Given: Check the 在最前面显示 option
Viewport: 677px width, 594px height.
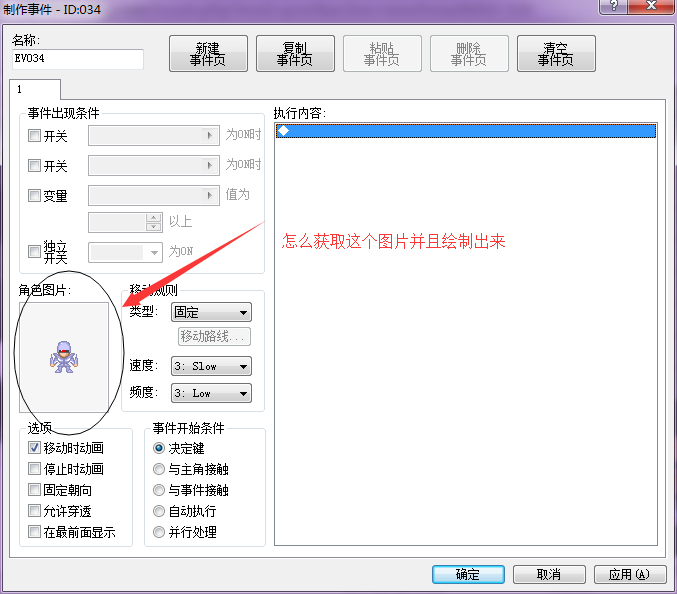Looking at the screenshot, I should click(x=34, y=531).
